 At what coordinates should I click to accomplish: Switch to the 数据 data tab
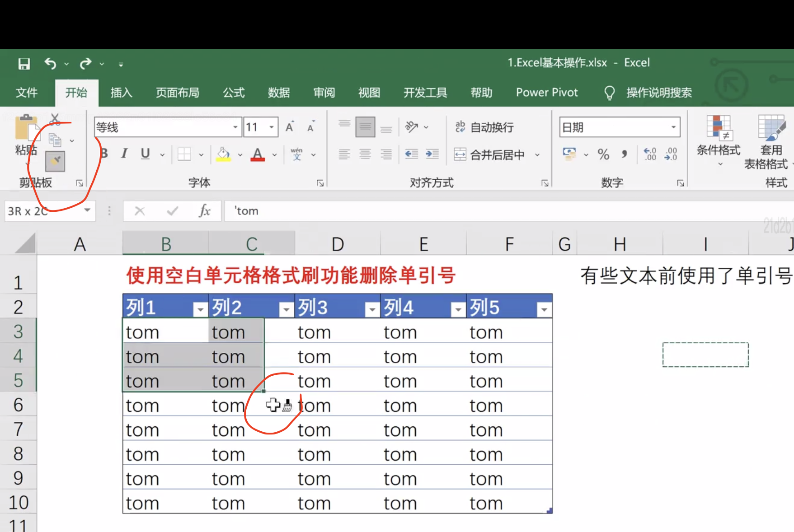click(279, 93)
